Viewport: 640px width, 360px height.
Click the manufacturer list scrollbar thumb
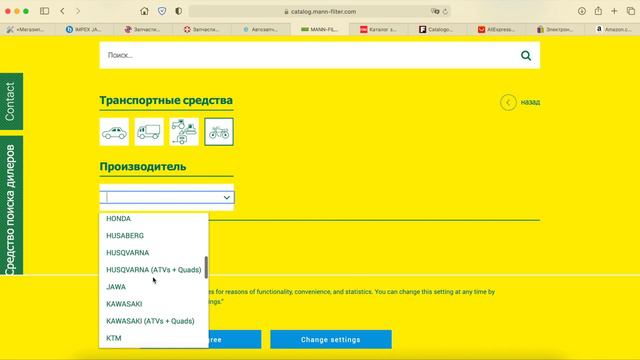[206, 267]
